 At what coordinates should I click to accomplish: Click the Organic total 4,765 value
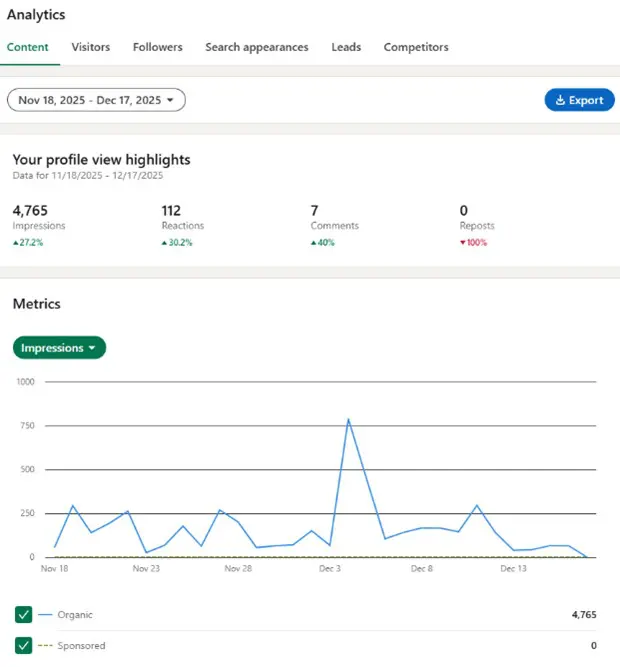coord(584,614)
